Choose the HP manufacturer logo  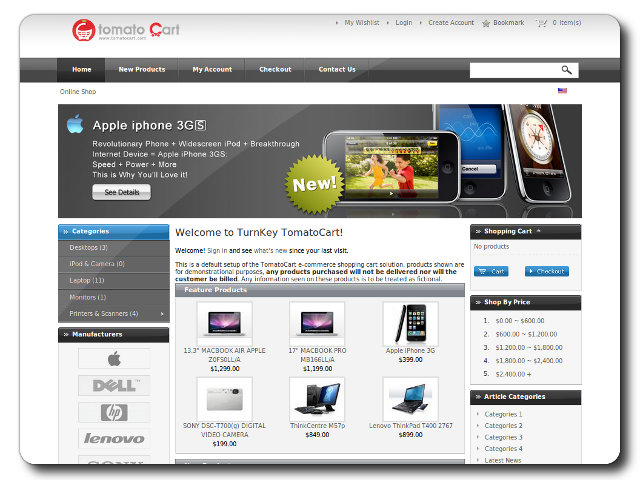click(114, 412)
